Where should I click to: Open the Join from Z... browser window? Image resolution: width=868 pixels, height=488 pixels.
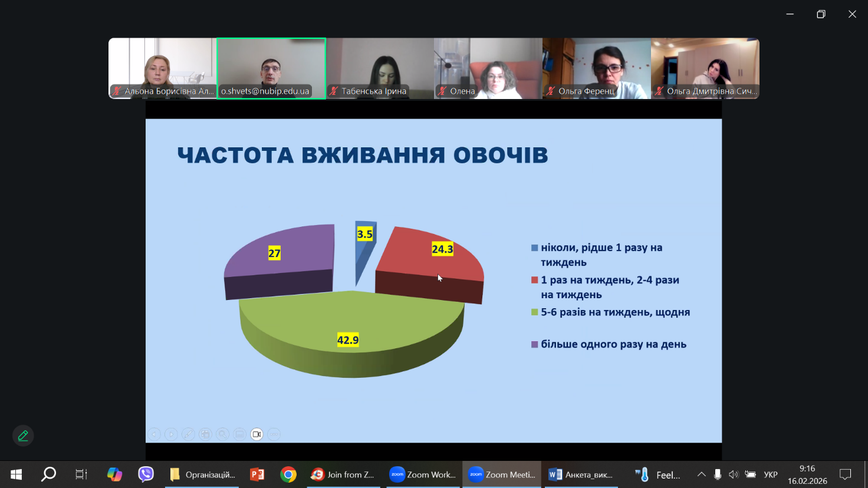click(343, 474)
